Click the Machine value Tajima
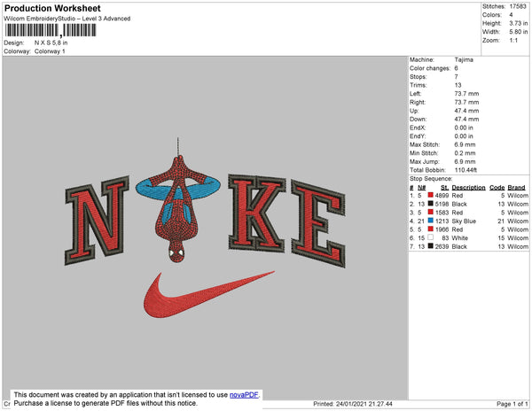 point(464,59)
